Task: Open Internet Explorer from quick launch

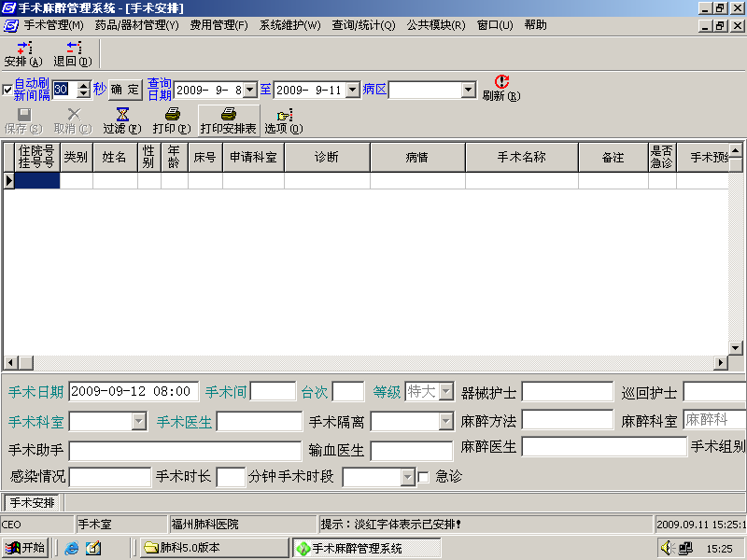Action: point(72,548)
